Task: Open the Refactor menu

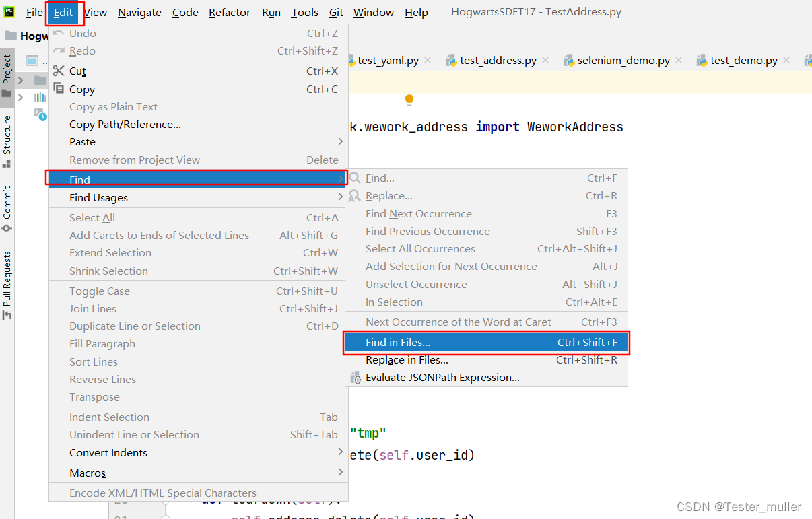Action: (x=230, y=12)
